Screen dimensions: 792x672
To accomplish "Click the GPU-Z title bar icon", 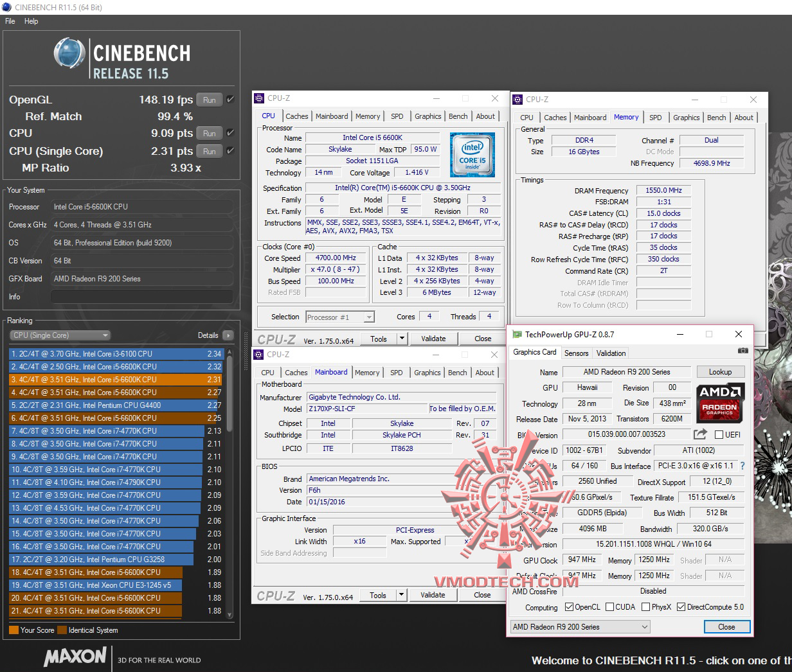I will [x=517, y=334].
